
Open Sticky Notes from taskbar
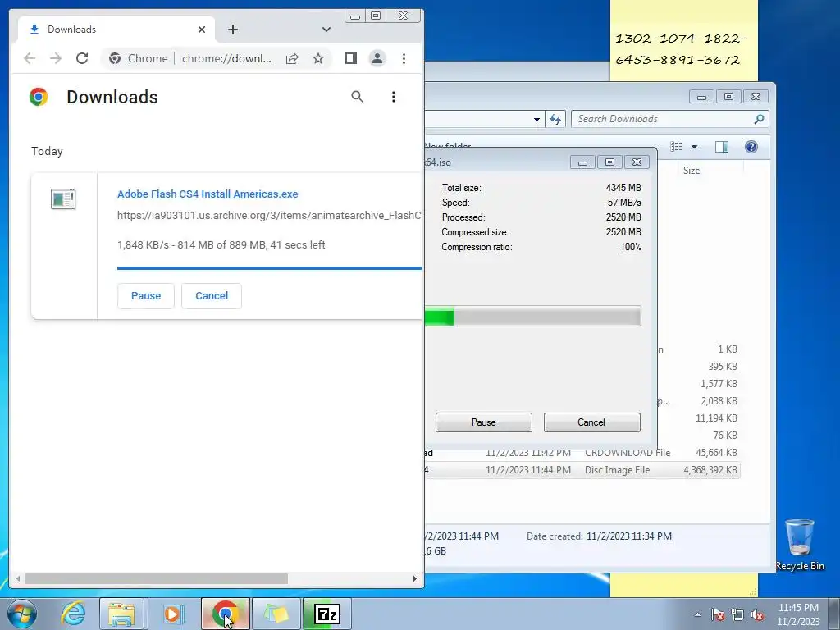[x=276, y=614]
